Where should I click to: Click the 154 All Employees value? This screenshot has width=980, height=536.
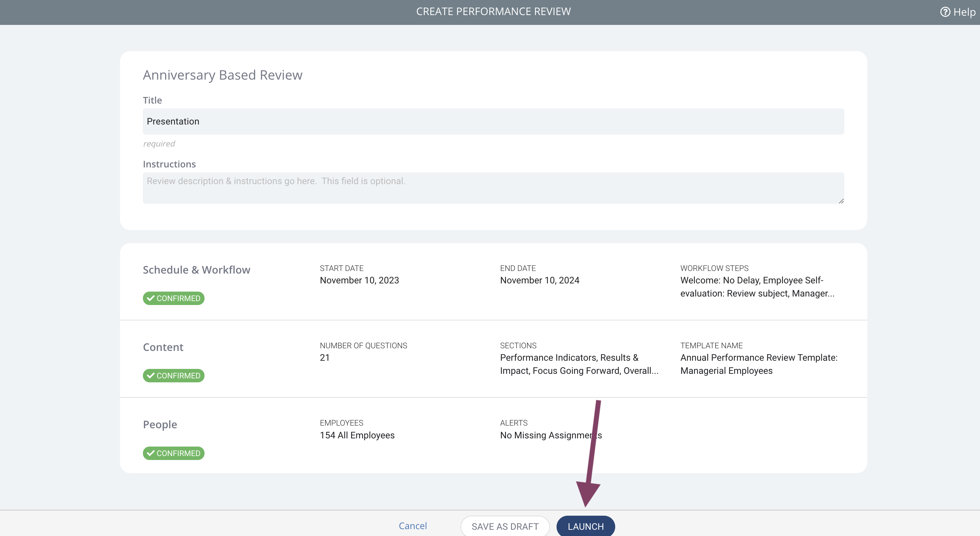(357, 435)
